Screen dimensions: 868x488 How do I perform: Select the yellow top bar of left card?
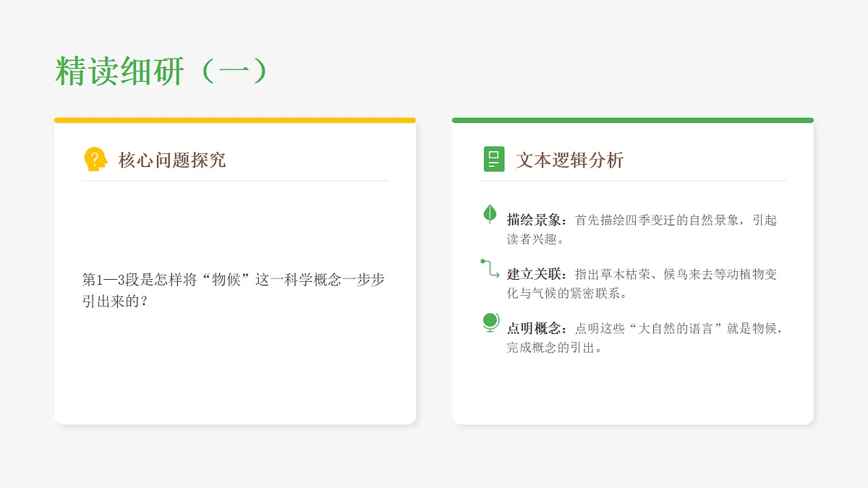coord(235,120)
